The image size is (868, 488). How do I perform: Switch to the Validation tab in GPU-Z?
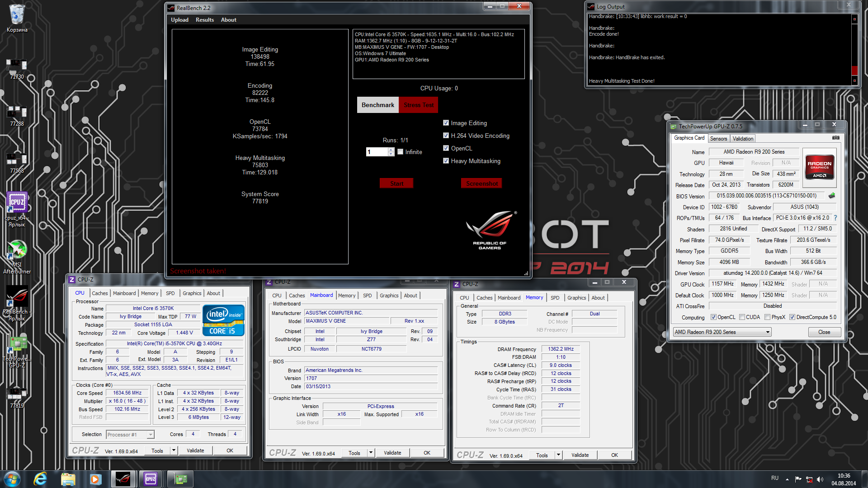click(x=743, y=139)
